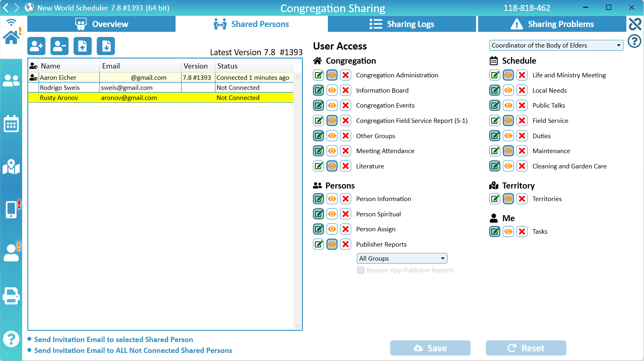
Task: Click Send Invitation Email to selected Shared Person
Action: pos(114,340)
